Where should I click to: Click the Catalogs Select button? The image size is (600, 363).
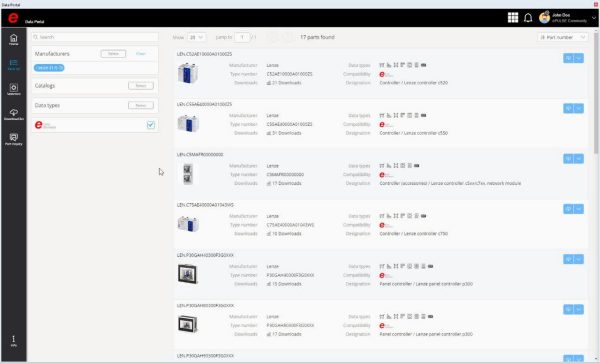[141, 86]
